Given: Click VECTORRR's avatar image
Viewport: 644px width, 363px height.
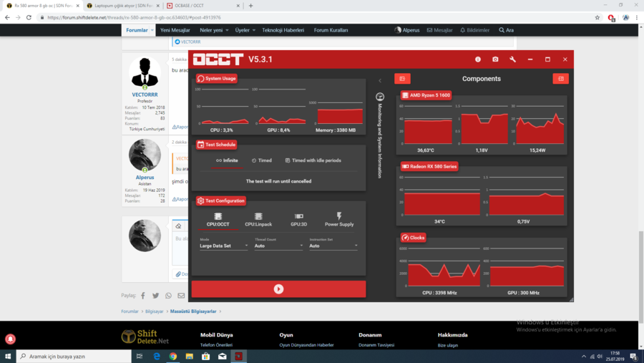Looking at the screenshot, I should 145,72.
